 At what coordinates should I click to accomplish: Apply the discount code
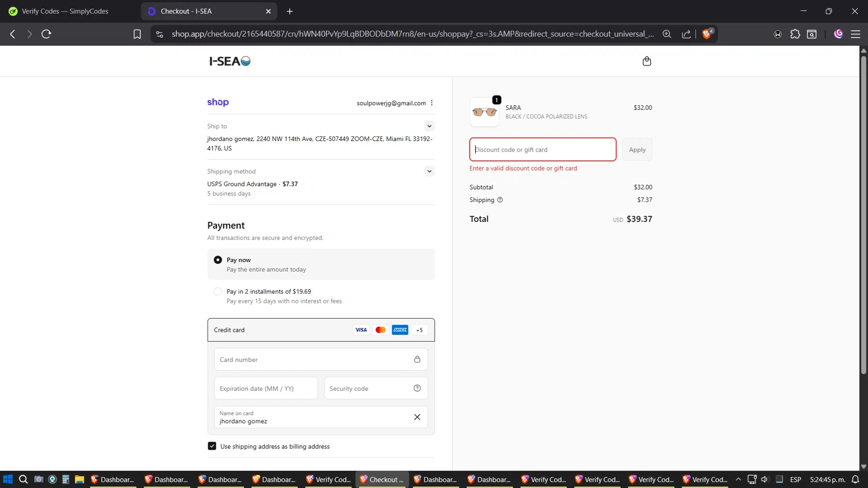tap(637, 150)
